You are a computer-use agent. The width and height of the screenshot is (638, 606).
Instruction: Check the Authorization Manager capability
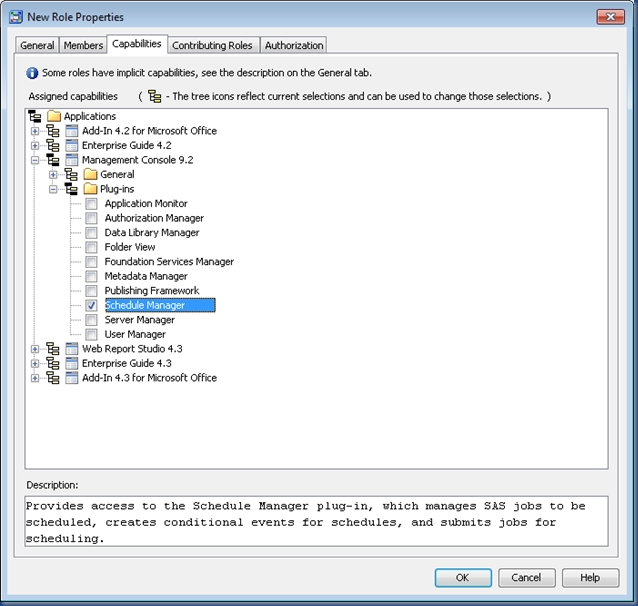coord(91,218)
